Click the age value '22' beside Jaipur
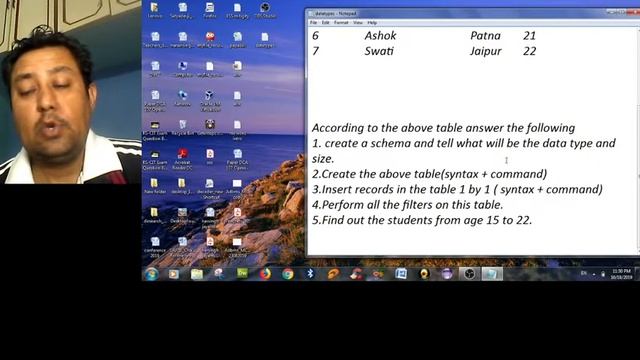The height and width of the screenshot is (360, 640). point(529,51)
